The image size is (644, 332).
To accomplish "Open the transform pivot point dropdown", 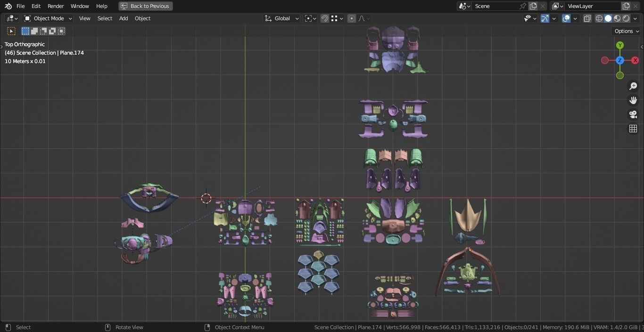I will 310,18.
